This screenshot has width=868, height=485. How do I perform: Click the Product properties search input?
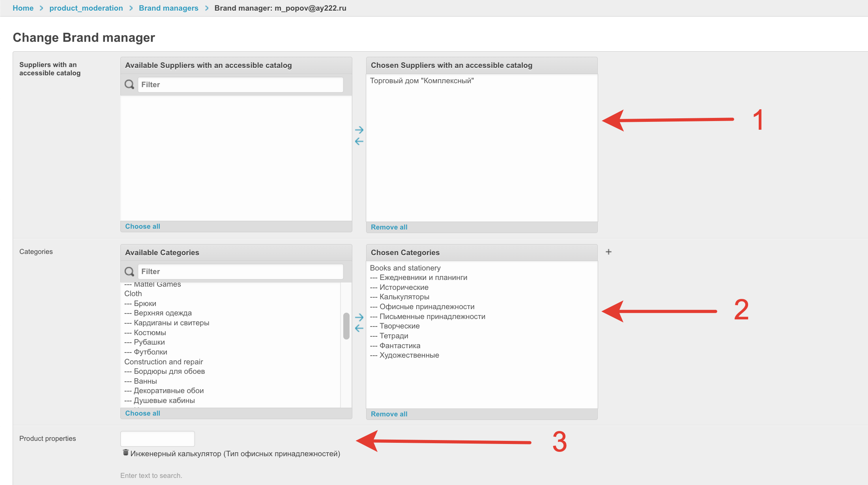click(x=157, y=438)
